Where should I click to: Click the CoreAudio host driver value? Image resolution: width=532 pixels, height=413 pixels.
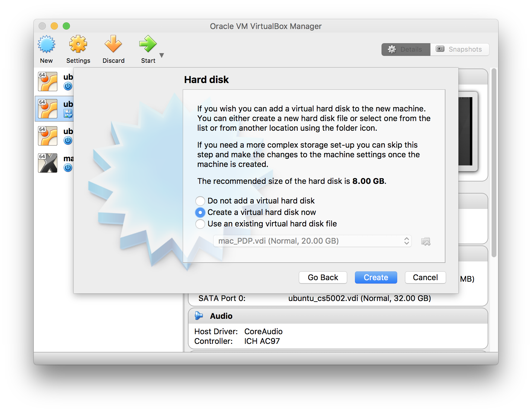coord(263,331)
